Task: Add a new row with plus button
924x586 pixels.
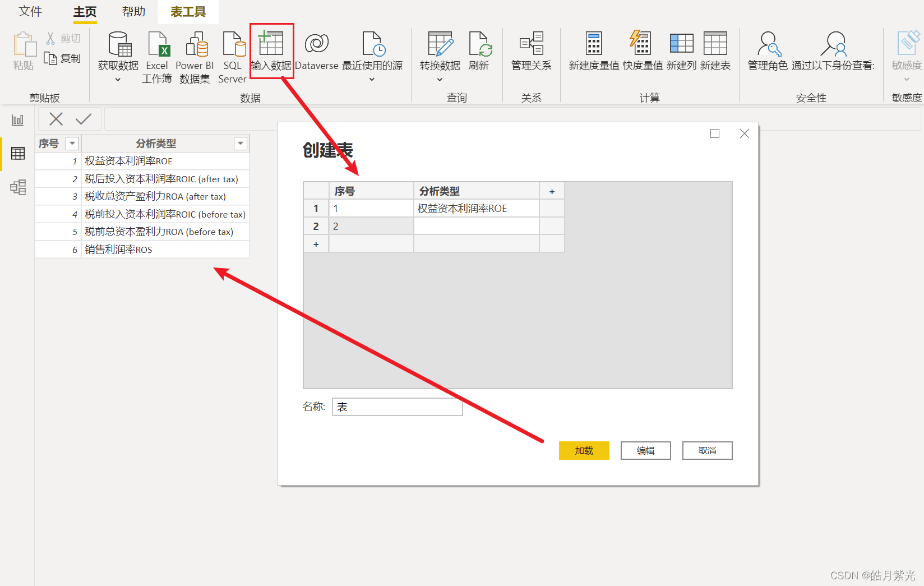Action: [316, 244]
